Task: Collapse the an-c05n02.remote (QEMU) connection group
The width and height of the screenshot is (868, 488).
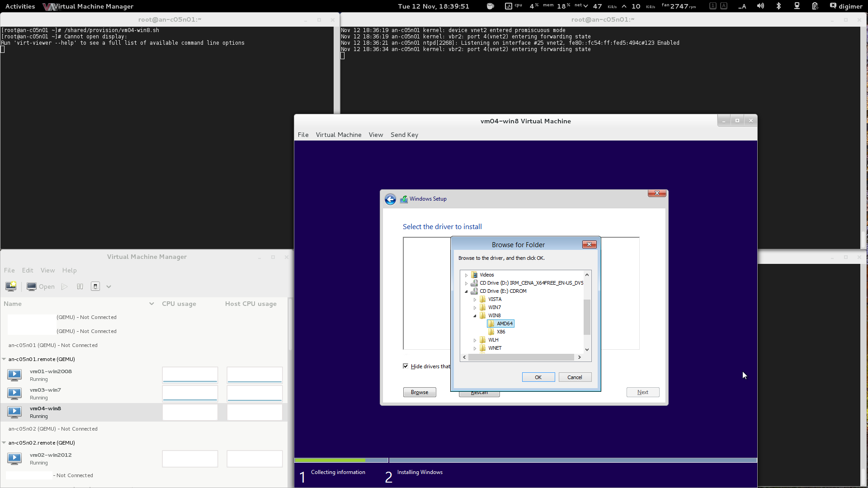Action: [x=4, y=443]
